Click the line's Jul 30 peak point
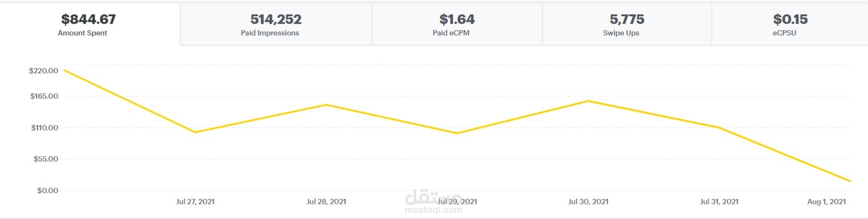868x219 pixels. [588, 101]
